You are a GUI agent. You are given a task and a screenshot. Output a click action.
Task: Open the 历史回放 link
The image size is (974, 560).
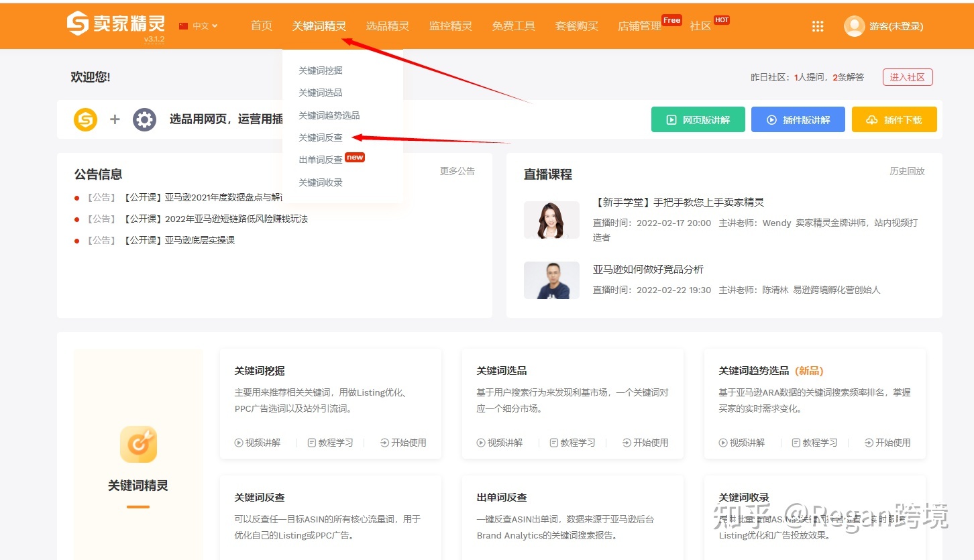click(907, 171)
